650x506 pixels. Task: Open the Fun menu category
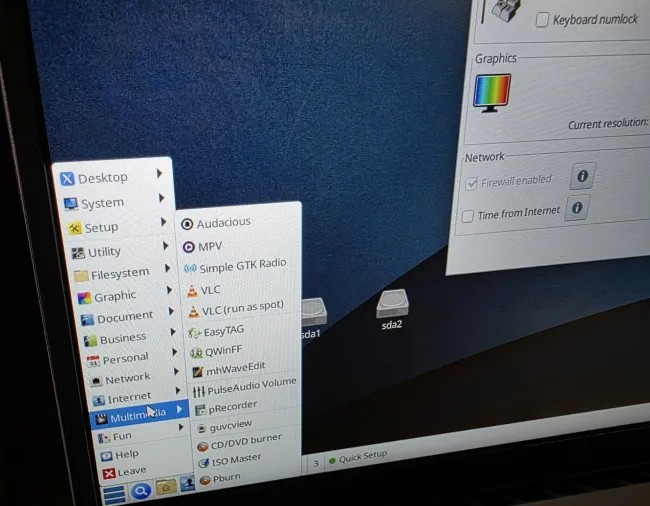[141, 433]
